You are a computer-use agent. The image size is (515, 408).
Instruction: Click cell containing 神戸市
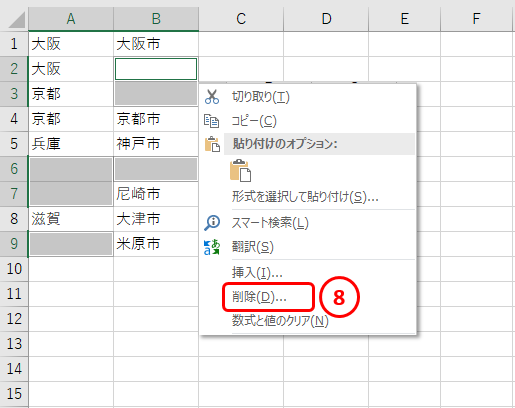(x=156, y=144)
